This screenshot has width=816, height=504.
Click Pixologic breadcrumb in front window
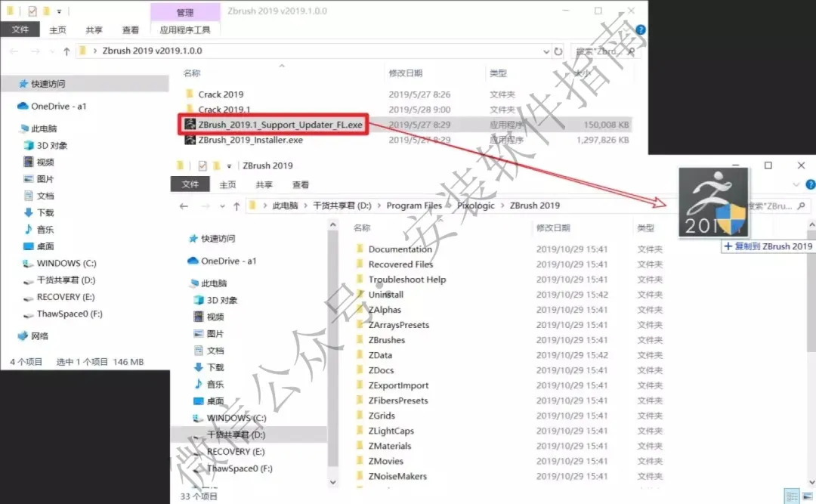click(x=476, y=206)
